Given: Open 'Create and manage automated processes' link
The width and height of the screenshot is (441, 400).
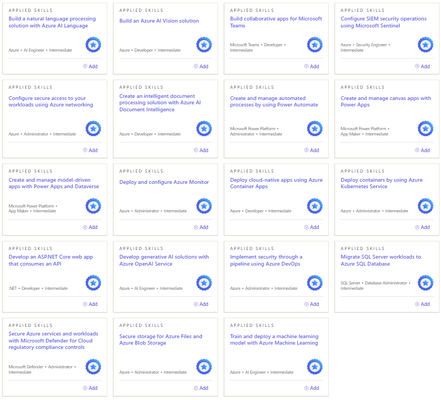Looking at the screenshot, I should click(x=274, y=101).
